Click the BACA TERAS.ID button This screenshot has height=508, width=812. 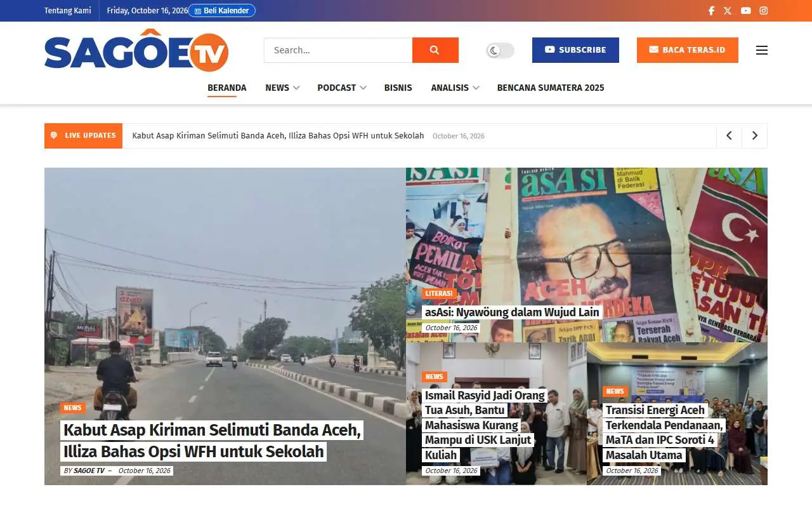tap(688, 50)
